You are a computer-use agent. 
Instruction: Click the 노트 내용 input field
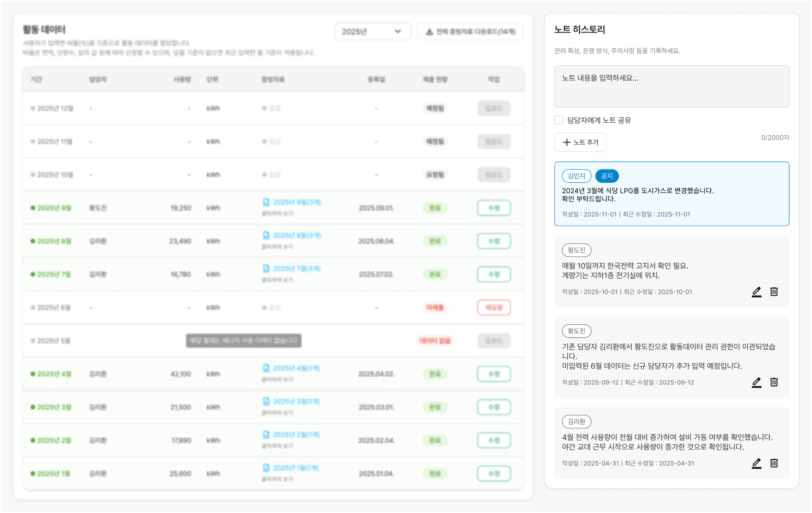click(x=672, y=86)
